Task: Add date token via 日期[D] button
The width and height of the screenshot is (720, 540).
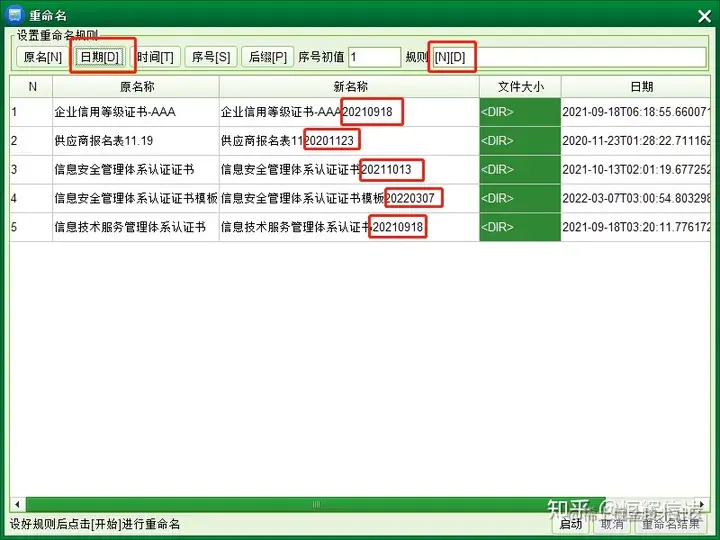Action: click(x=100, y=57)
